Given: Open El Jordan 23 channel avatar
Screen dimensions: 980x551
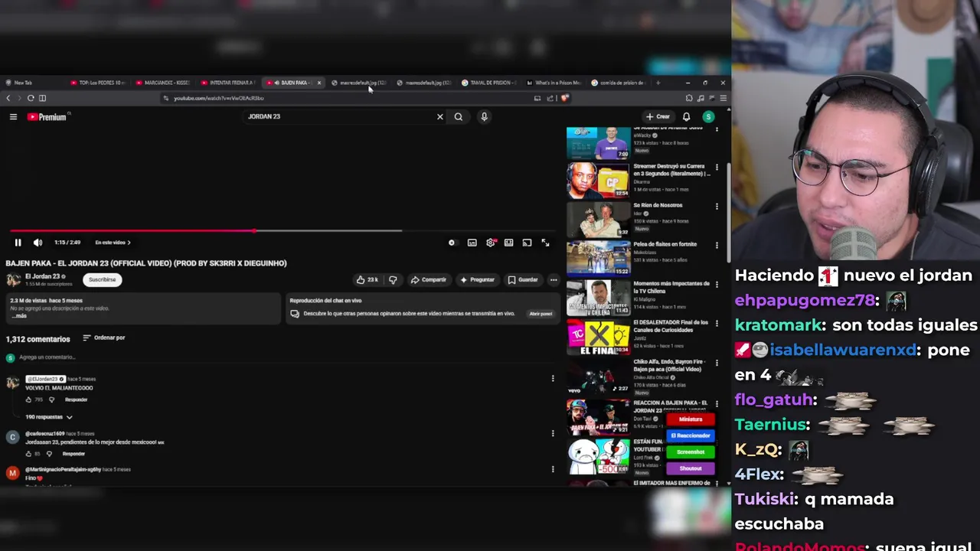Looking at the screenshot, I should click(x=13, y=280).
